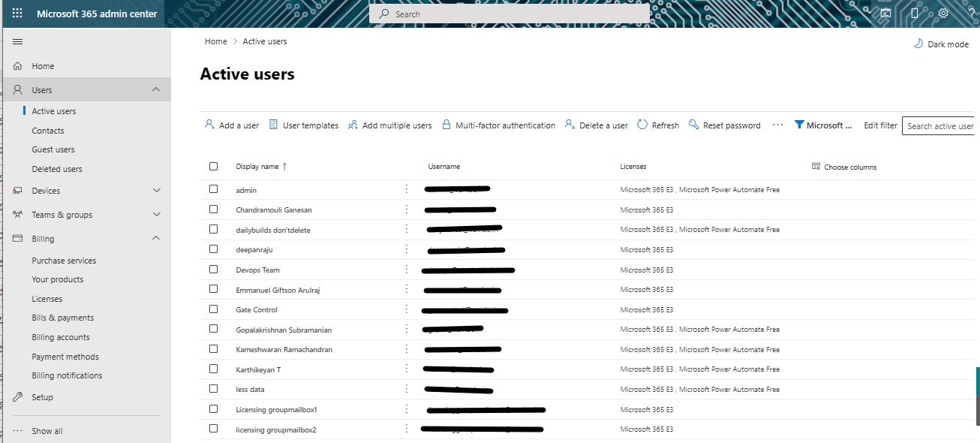
Task: Open Licenses in sidebar
Action: [x=47, y=299]
